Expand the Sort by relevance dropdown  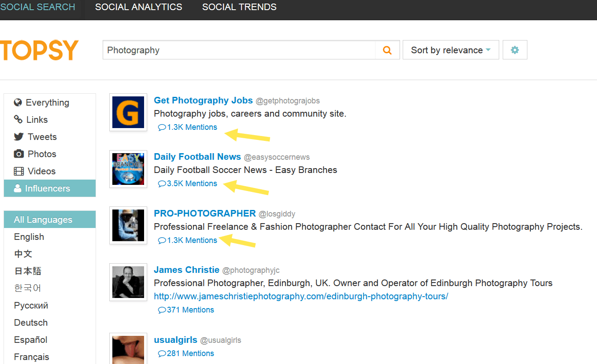click(450, 50)
